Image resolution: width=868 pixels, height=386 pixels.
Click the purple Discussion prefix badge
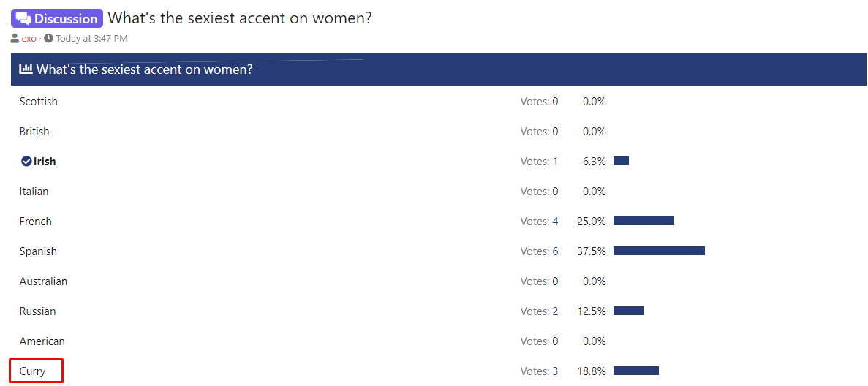click(57, 18)
